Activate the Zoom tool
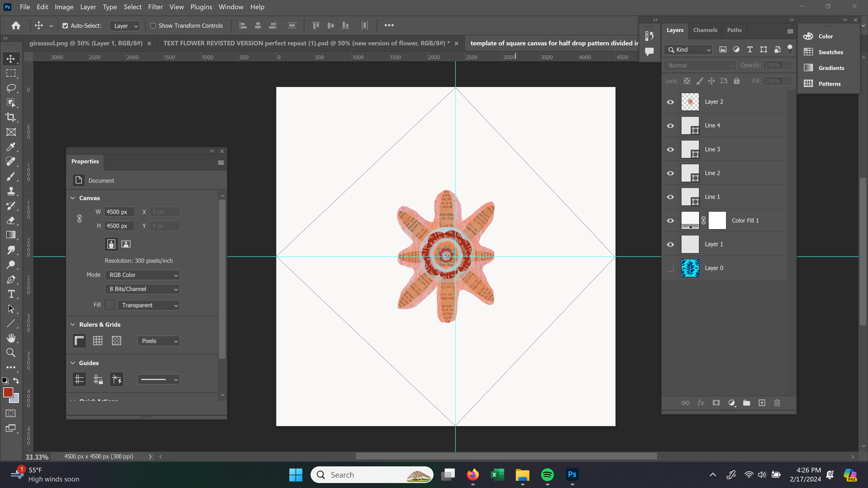 click(x=11, y=353)
